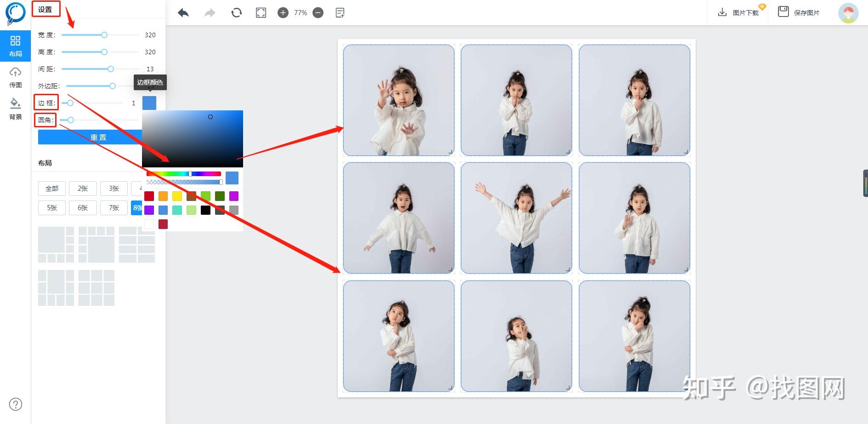Click the app logo icon
This screenshot has height=424, width=868.
pos(15,13)
